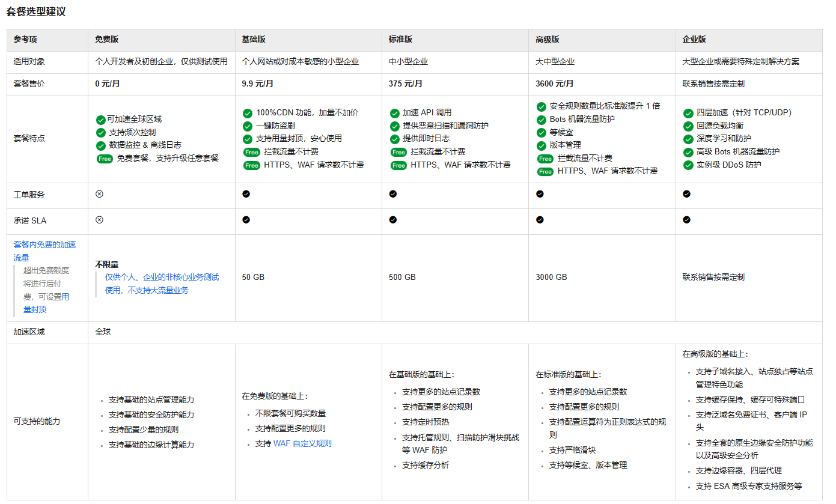Click the X icon in 工单服务 row for 免费版

pos(99,194)
